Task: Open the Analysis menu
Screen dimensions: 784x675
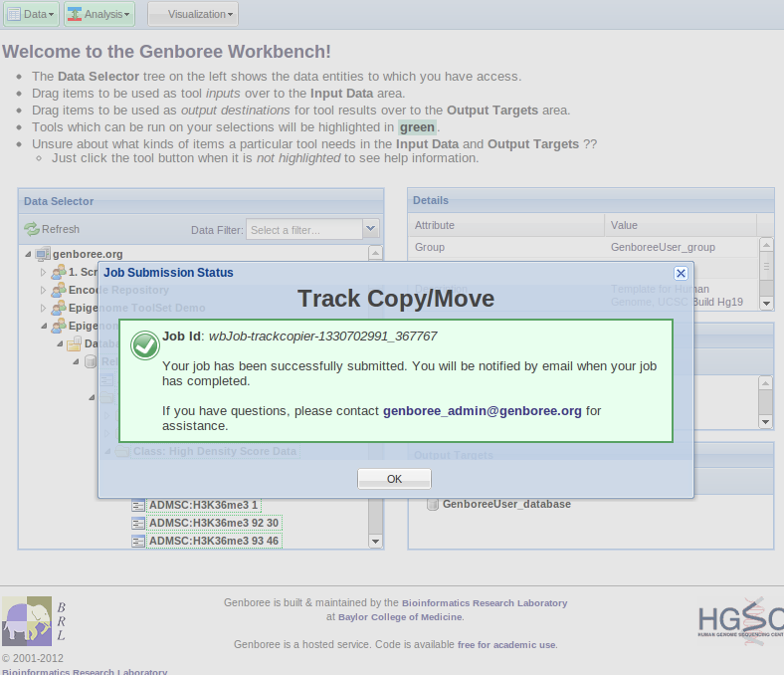Action: point(99,14)
